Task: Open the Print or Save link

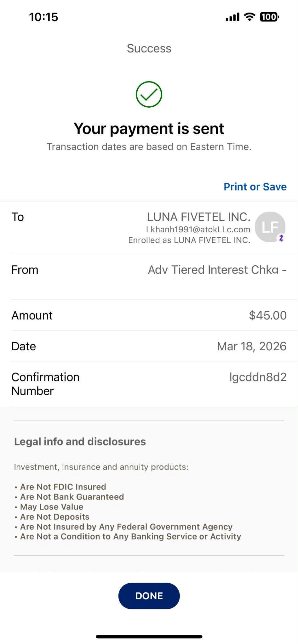Action: click(255, 187)
